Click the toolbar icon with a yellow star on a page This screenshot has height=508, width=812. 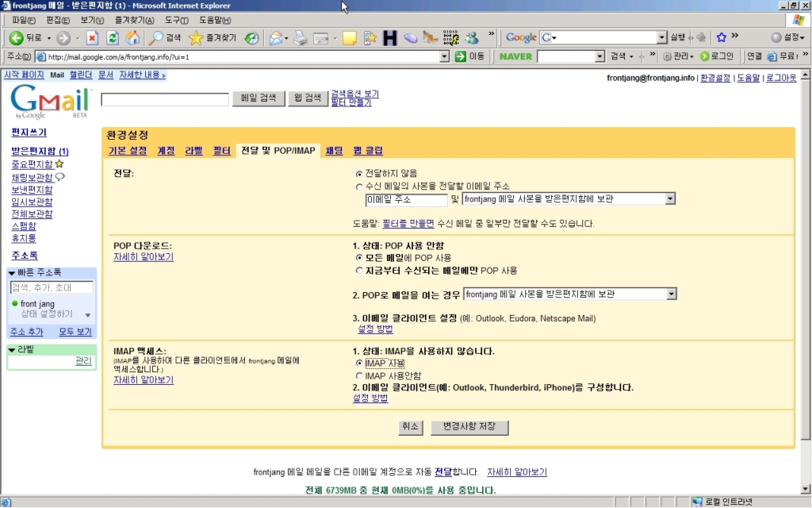pyautogui.click(x=370, y=38)
